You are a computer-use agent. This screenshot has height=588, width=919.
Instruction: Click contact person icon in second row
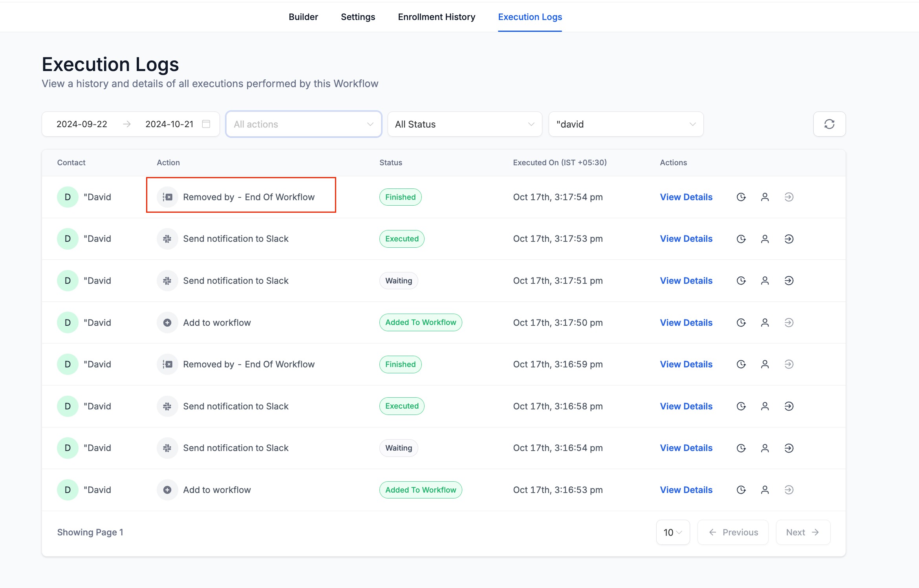coord(765,239)
